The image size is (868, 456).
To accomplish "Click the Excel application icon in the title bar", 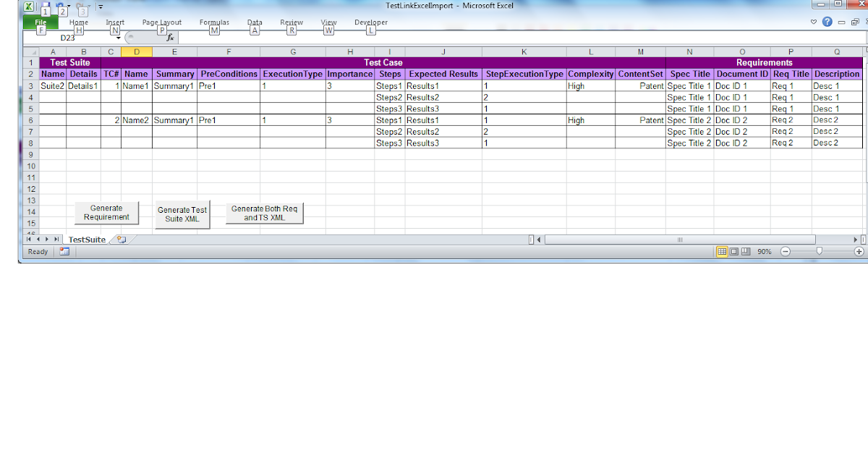I will (29, 6).
